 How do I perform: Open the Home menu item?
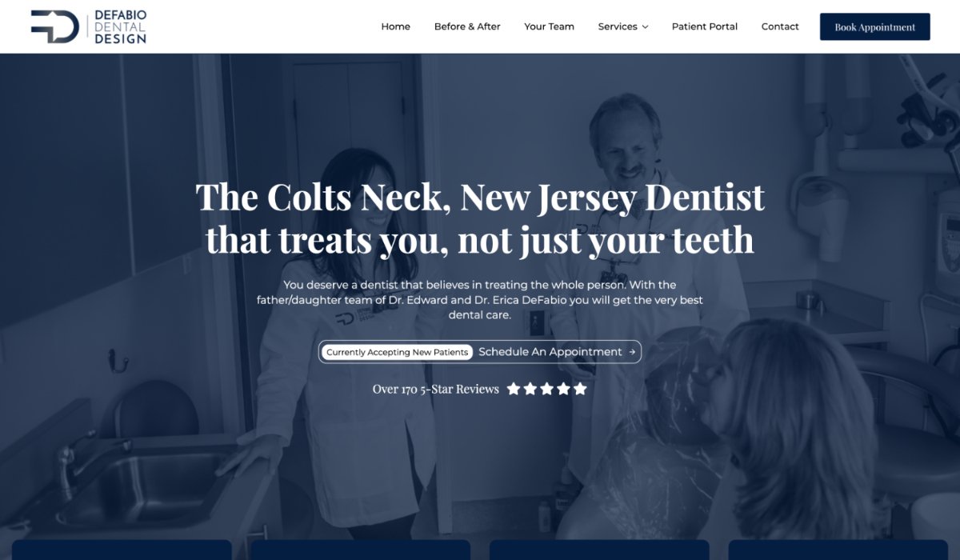click(x=395, y=26)
